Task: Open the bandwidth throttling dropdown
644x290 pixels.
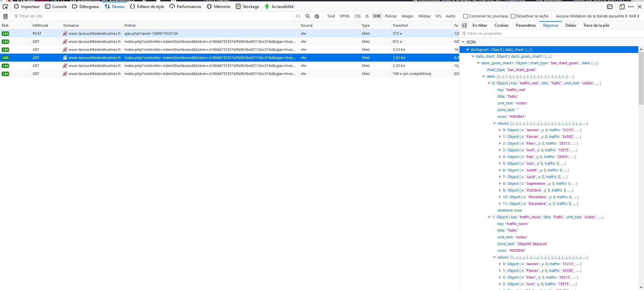Action: (x=591, y=16)
